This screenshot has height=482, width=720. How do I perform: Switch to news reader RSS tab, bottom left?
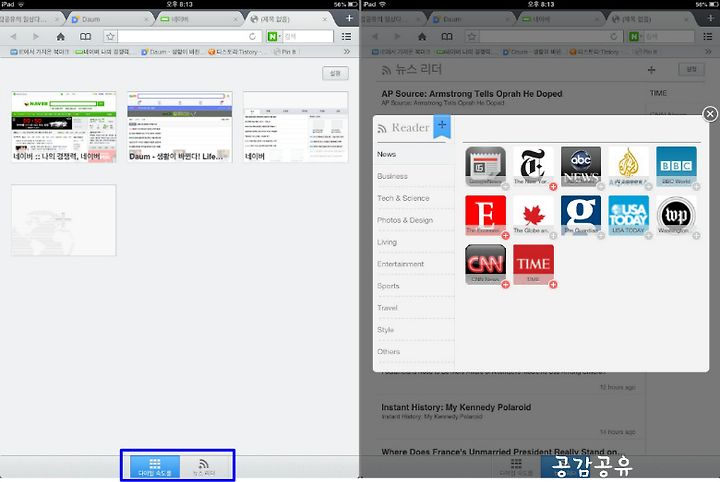(204, 466)
